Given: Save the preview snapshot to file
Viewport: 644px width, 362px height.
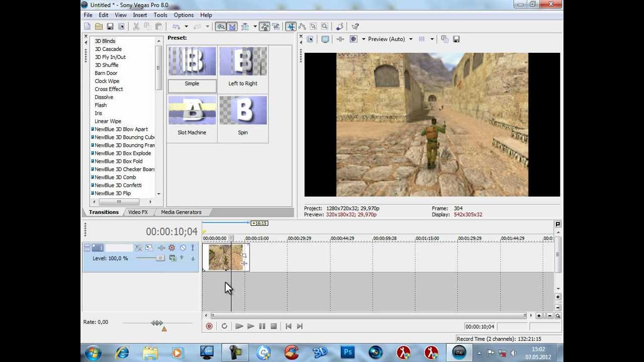Looking at the screenshot, I should (x=456, y=39).
